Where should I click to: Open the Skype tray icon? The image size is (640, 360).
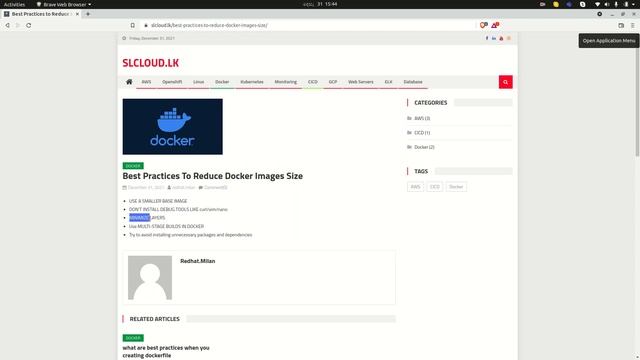582,4
